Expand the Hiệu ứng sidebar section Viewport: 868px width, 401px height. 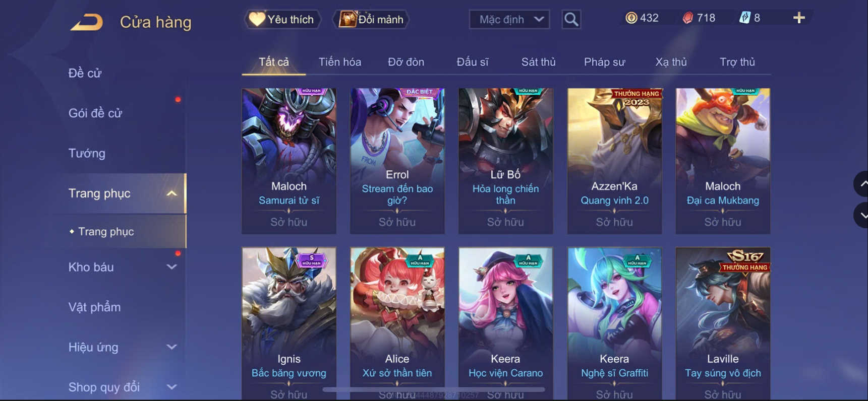171,347
